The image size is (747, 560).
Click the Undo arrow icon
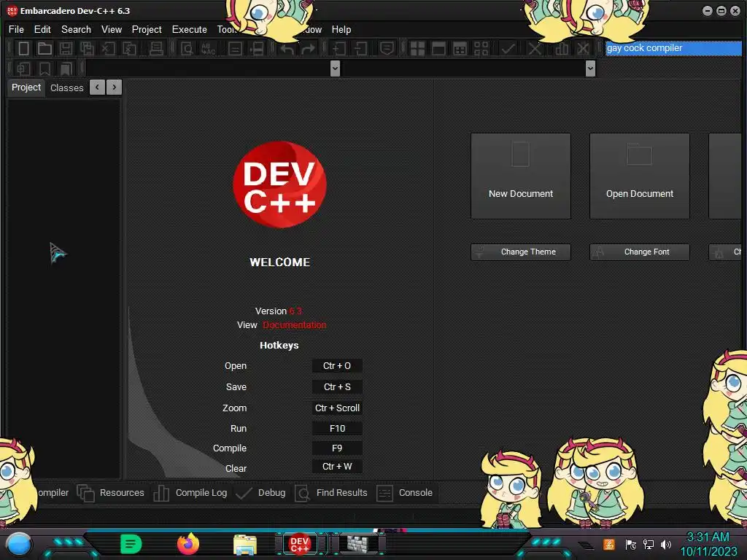click(x=287, y=49)
